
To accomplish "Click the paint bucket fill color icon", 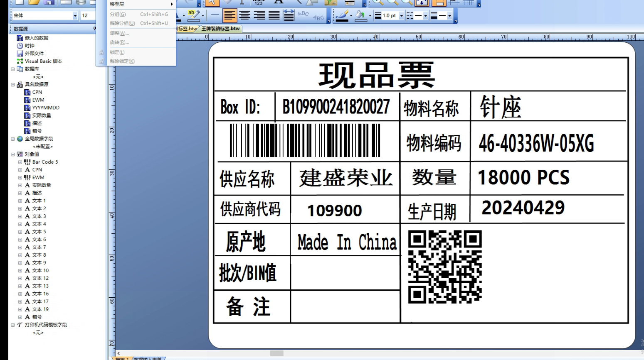I will click(360, 16).
